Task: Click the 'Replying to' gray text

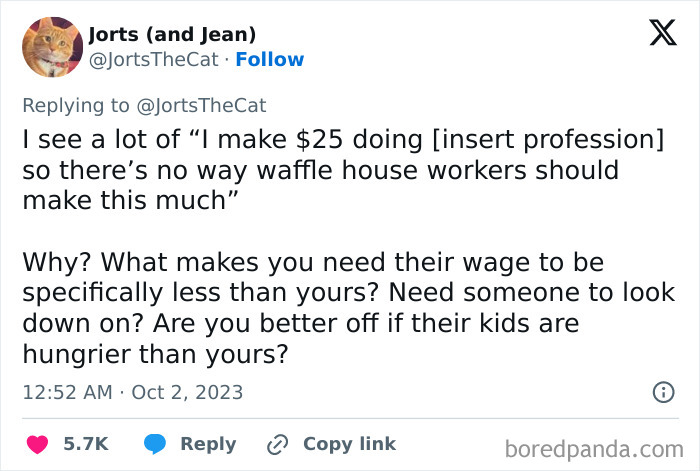Action: click(x=76, y=106)
